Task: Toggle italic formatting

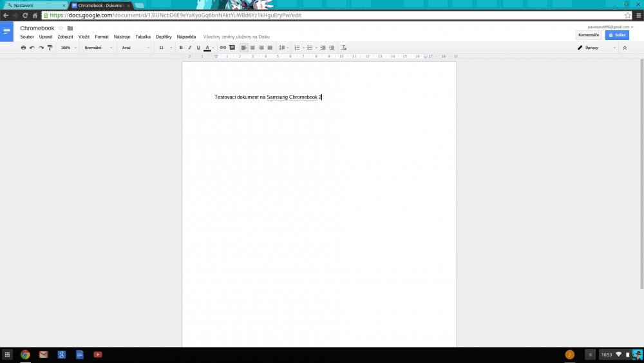Action: (189, 48)
